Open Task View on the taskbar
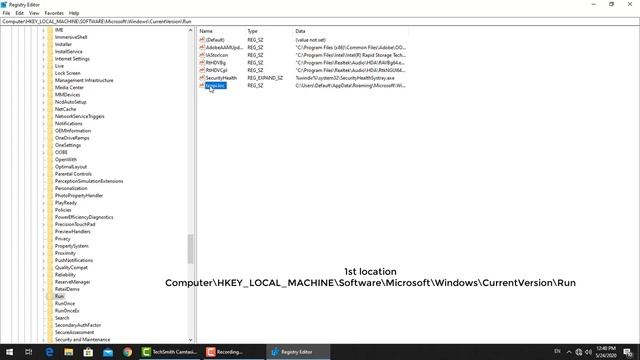 coord(29,352)
